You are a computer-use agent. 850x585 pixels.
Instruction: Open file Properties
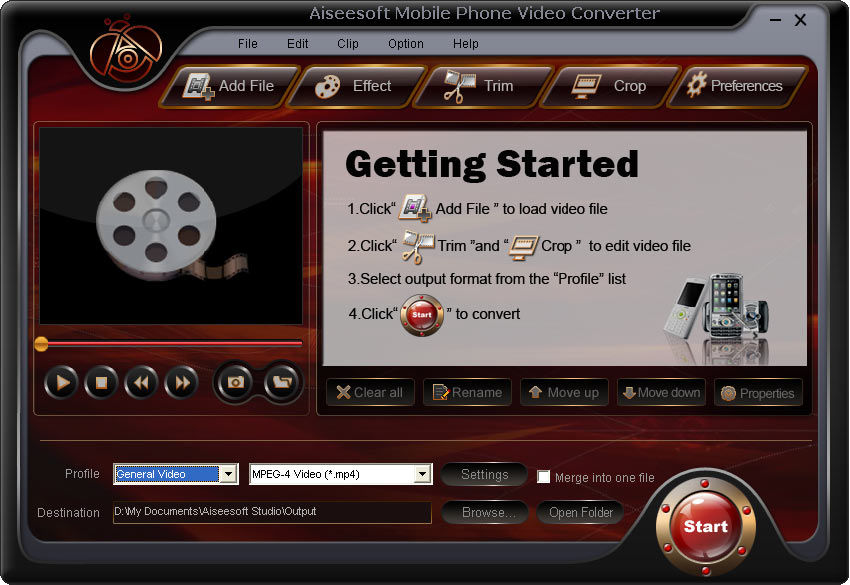point(758,393)
